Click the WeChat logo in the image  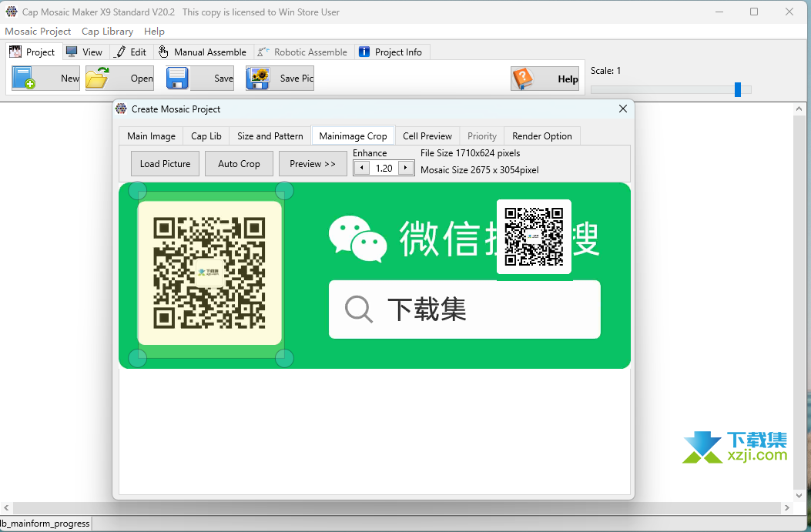coord(357,239)
